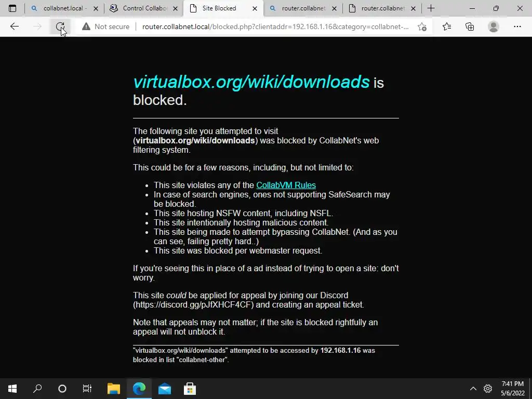This screenshot has height=399, width=532.
Task: Open the browser profile avatar
Action: click(494, 26)
